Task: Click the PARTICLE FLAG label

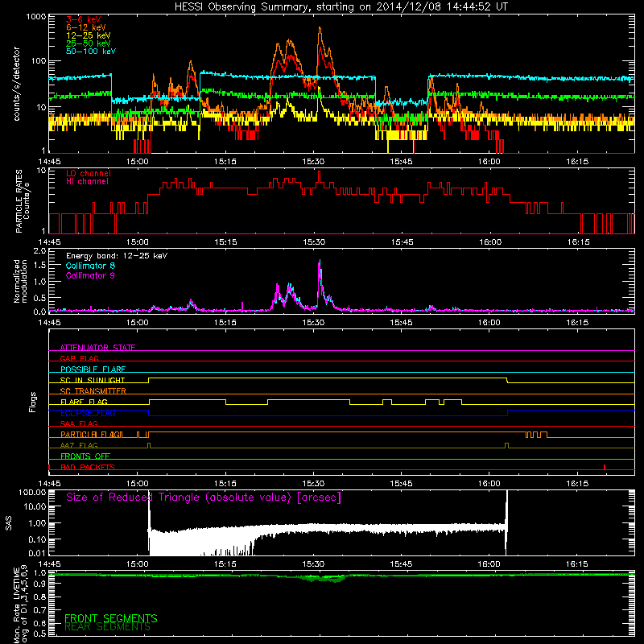Action: pyautogui.click(x=91, y=435)
